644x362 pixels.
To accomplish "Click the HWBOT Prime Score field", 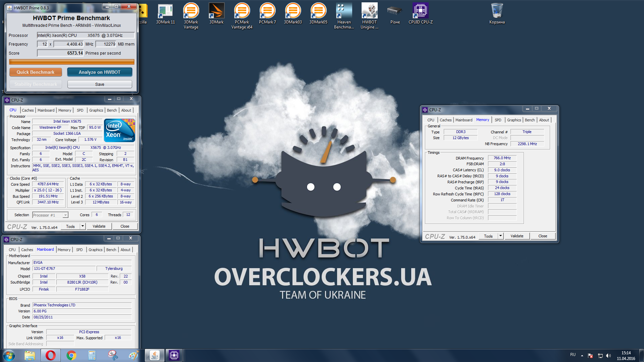I will pyautogui.click(x=60, y=53).
